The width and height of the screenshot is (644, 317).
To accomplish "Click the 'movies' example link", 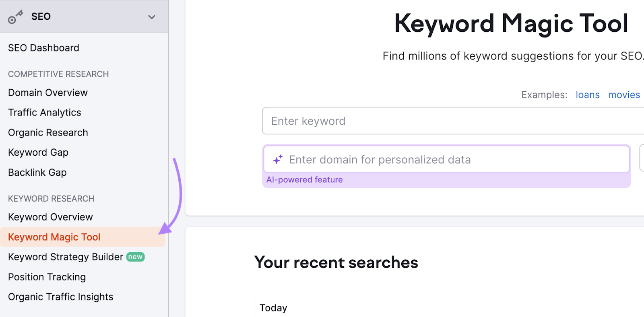I will pyautogui.click(x=624, y=95).
